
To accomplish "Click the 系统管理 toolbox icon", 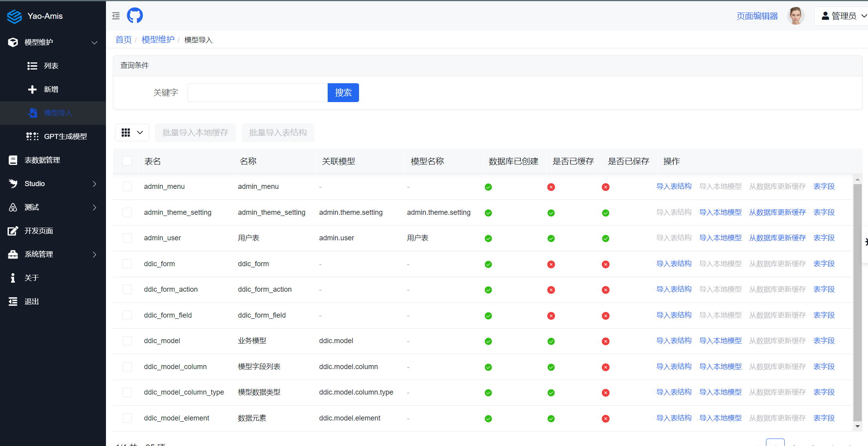I will click(x=13, y=254).
